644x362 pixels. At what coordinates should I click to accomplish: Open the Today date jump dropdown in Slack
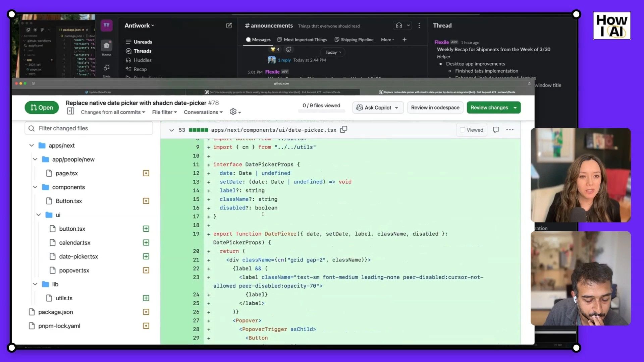(333, 52)
